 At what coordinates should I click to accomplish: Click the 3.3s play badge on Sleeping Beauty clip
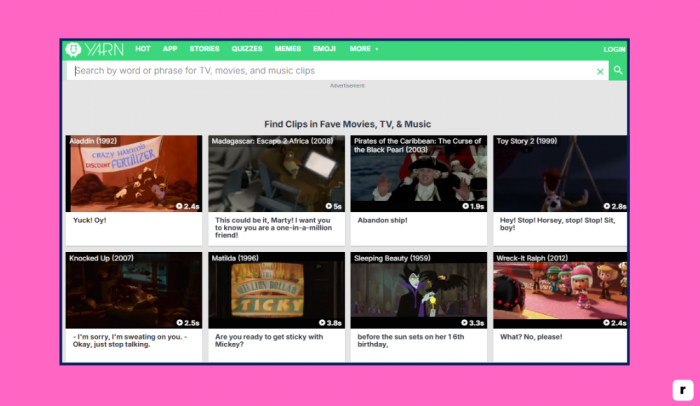pos(473,323)
